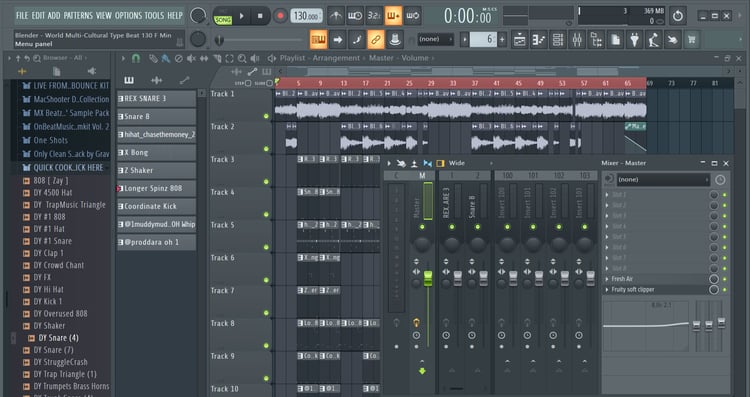Open the project info document icon
This screenshot has width=750, height=397.
pos(615,40)
